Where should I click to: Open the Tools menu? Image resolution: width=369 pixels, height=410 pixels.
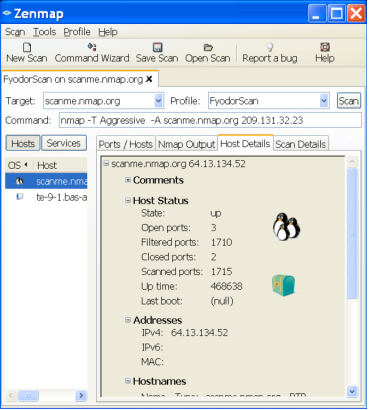(44, 32)
